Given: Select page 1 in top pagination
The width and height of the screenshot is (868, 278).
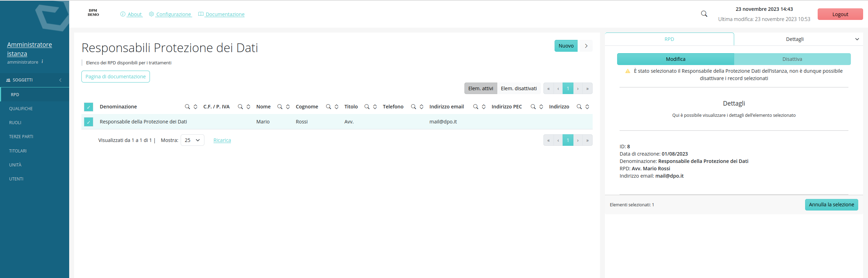Looking at the screenshot, I should (568, 88).
